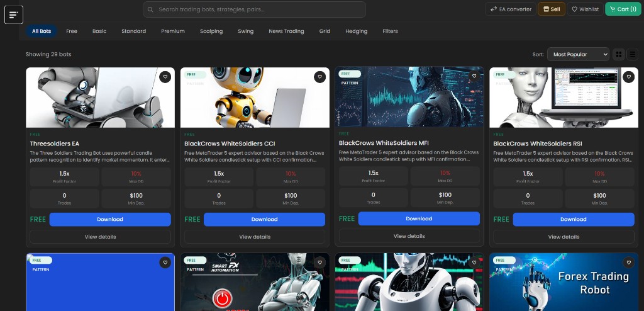Viewport: 644px width, 311px height.
Task: Select the Free category tab
Action: [x=72, y=31]
